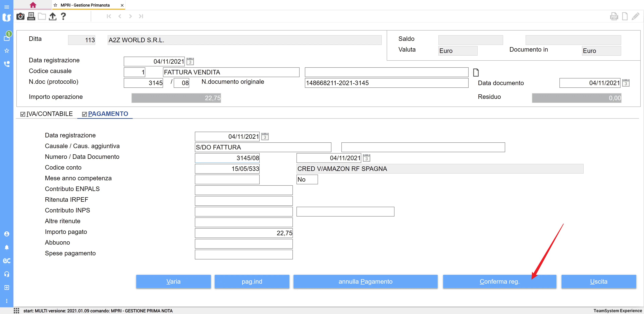Open the sidebar hamburger menu
The image size is (644, 314).
click(x=7, y=7)
